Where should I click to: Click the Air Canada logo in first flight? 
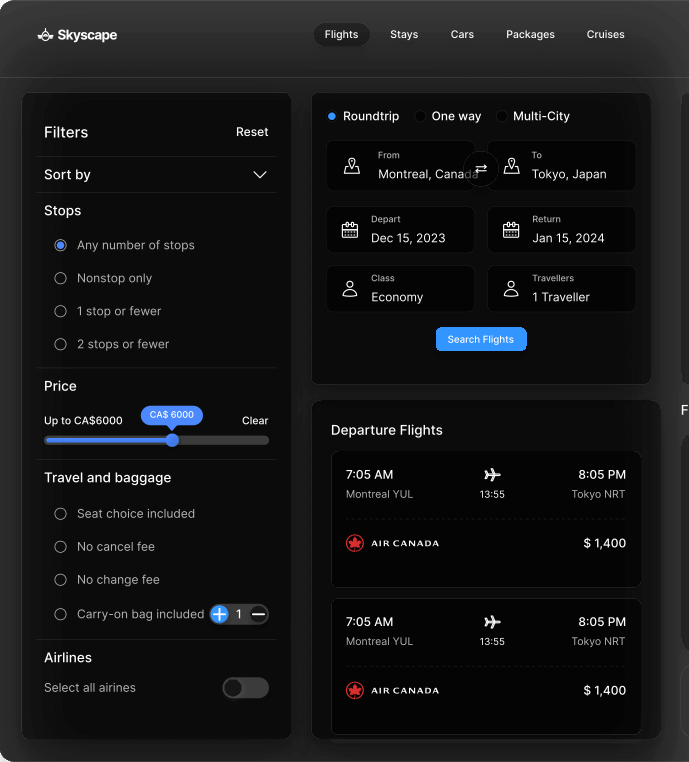(x=354, y=543)
